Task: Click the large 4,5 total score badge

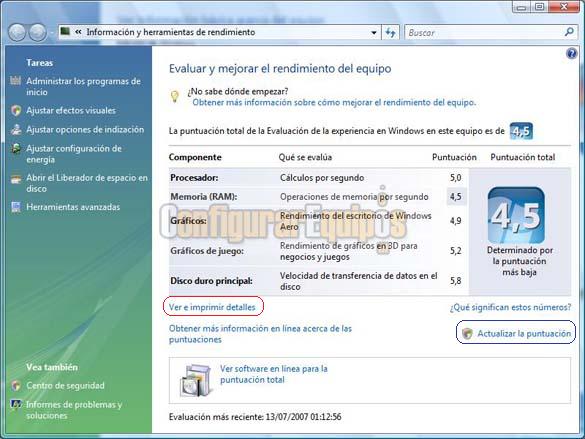Action: (516, 216)
